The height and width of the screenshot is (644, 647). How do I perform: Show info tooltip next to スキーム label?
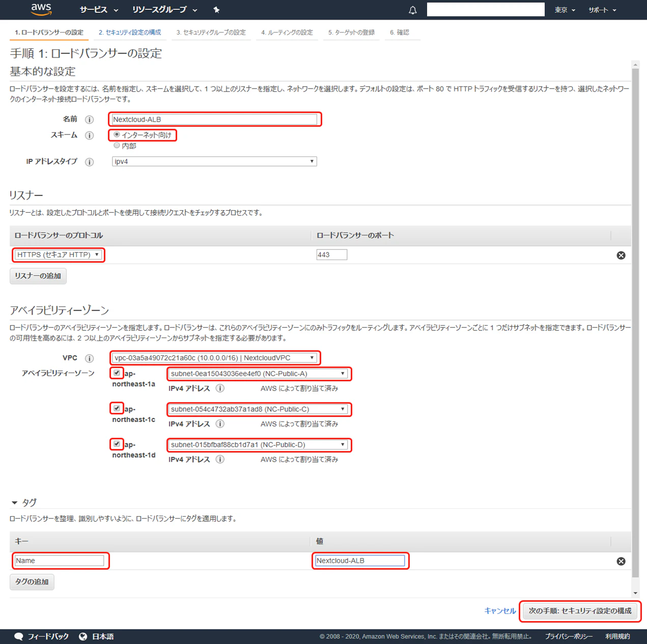click(x=89, y=135)
